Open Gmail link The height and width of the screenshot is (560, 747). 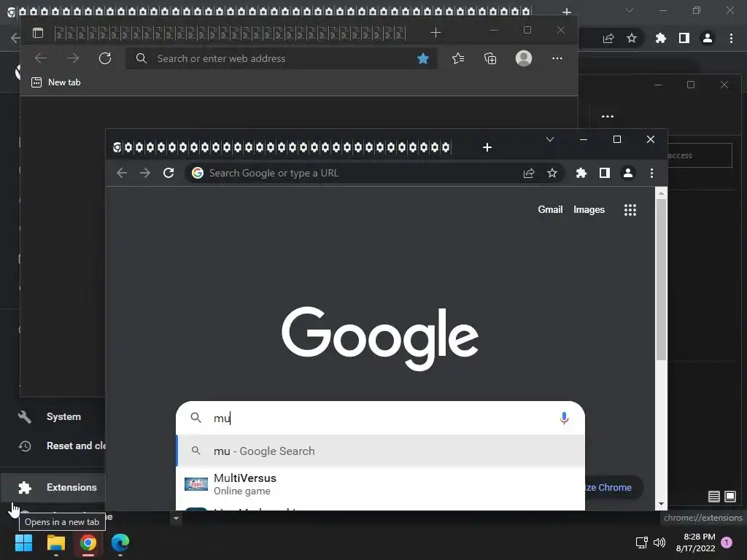(x=550, y=209)
